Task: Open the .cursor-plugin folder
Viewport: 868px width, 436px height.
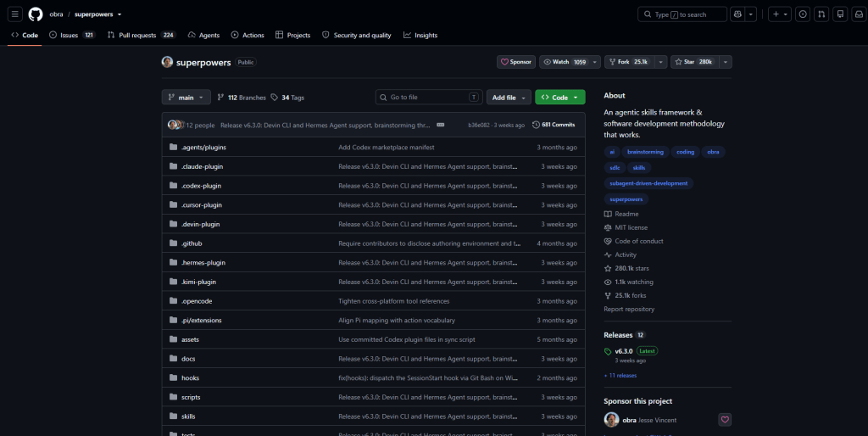Action: pos(202,205)
